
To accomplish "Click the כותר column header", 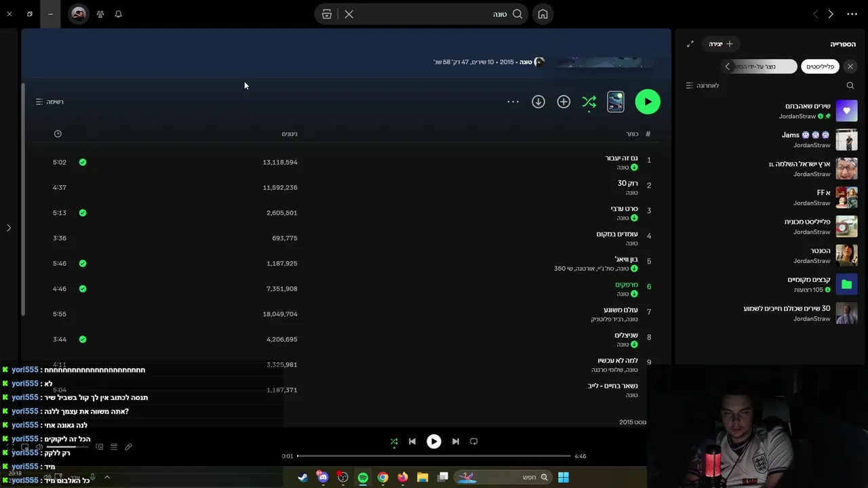I will pyautogui.click(x=632, y=134).
